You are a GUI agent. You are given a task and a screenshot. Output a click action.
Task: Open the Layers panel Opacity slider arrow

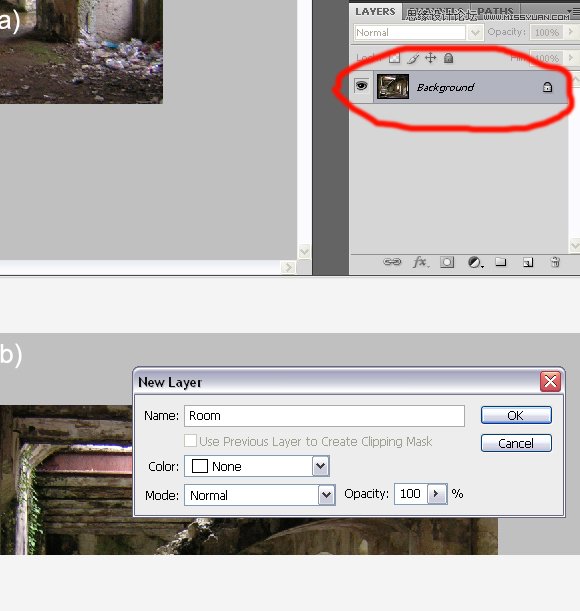(571, 32)
